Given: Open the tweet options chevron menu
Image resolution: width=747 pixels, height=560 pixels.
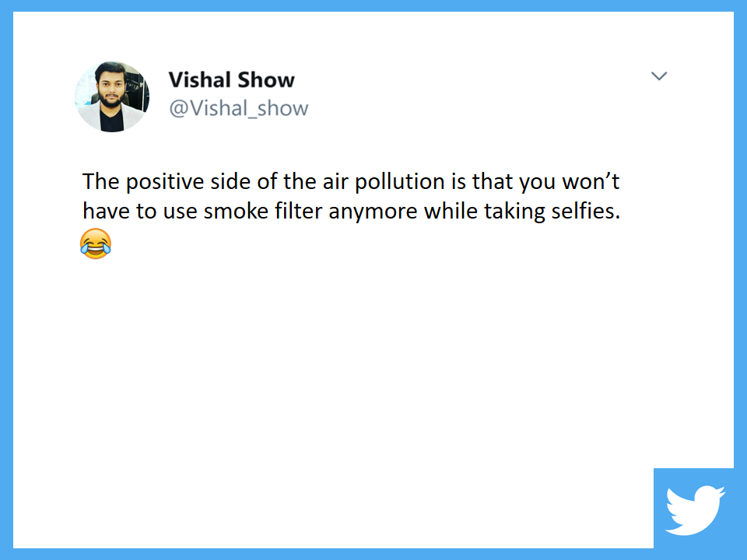Looking at the screenshot, I should pos(659,76).
